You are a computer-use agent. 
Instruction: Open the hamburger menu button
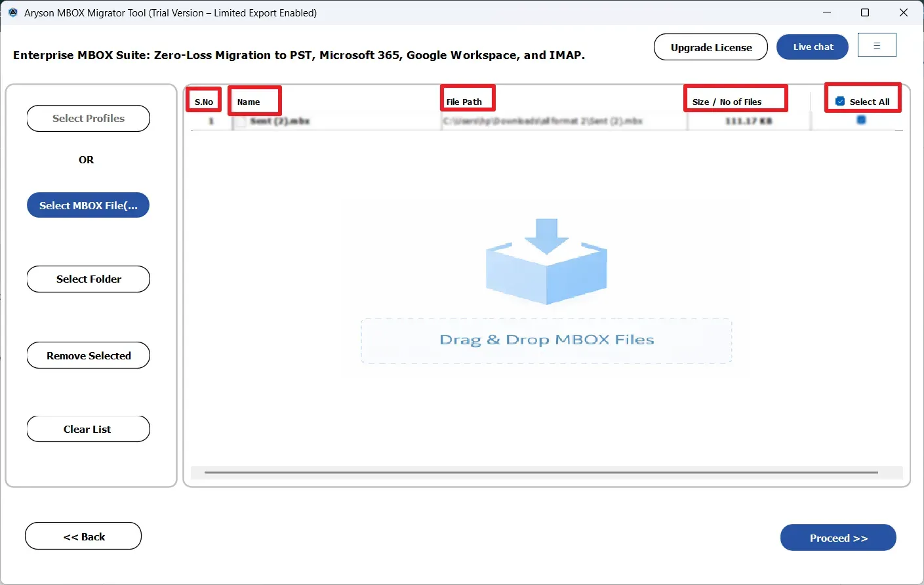point(877,45)
